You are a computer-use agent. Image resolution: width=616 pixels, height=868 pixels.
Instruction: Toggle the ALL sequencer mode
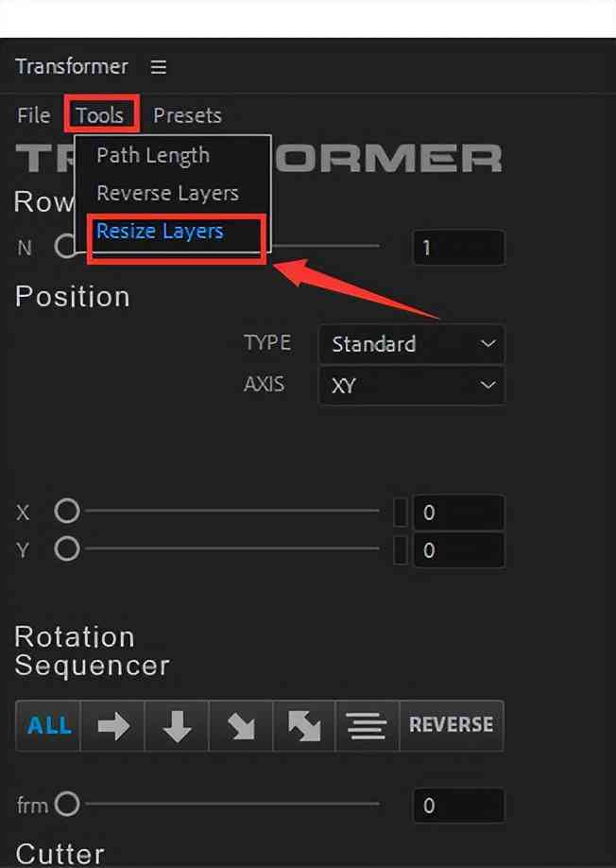(x=49, y=725)
